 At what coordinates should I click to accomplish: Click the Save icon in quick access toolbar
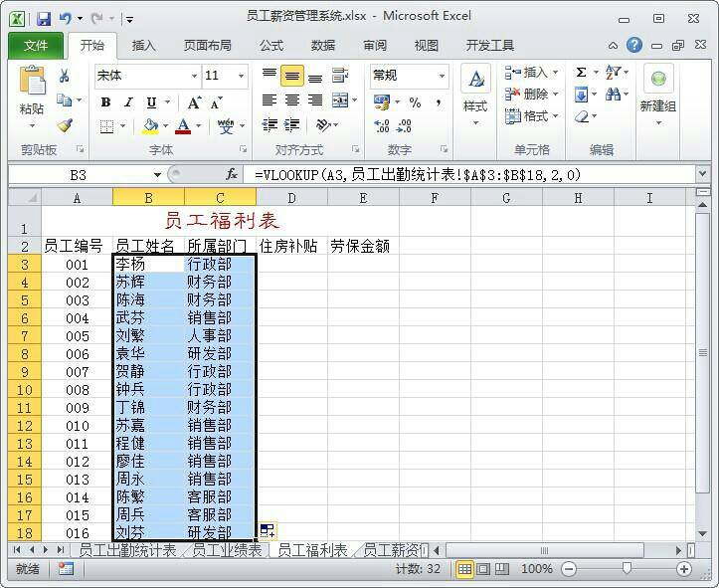pos(43,18)
